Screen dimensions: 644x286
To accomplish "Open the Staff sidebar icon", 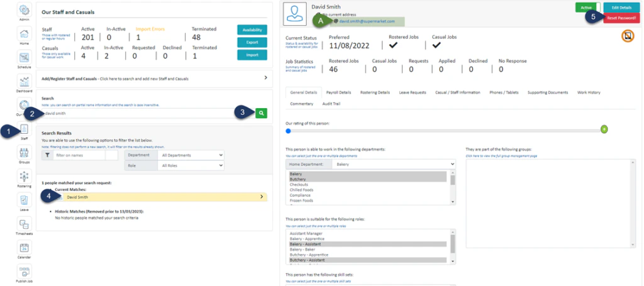I will (25, 130).
